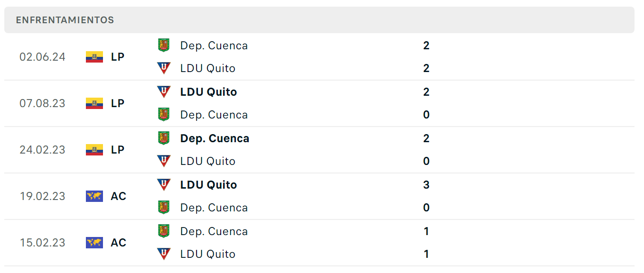The image size is (644, 273).
Task: Select the LP league label on 02.06.24
Action: coord(118,57)
